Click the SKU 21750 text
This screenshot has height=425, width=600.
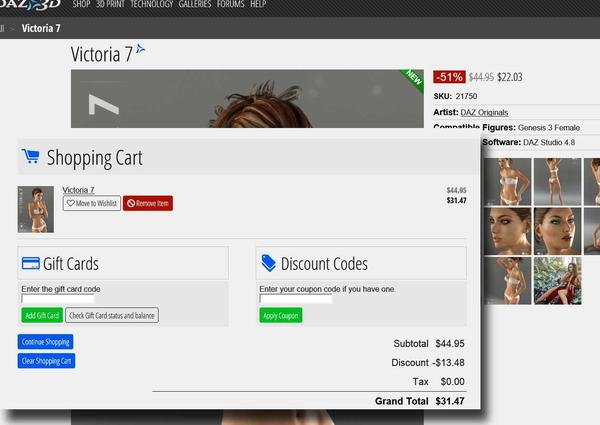pyautogui.click(x=455, y=96)
